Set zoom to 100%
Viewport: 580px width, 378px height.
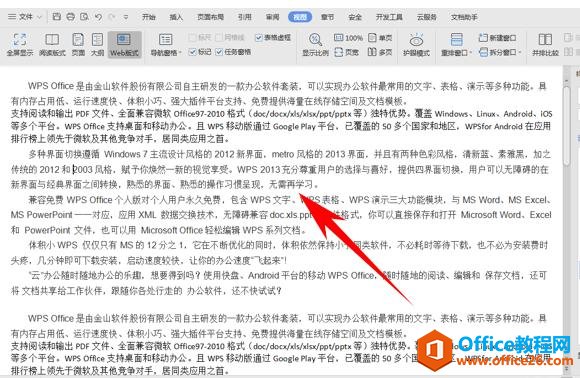[x=348, y=38]
